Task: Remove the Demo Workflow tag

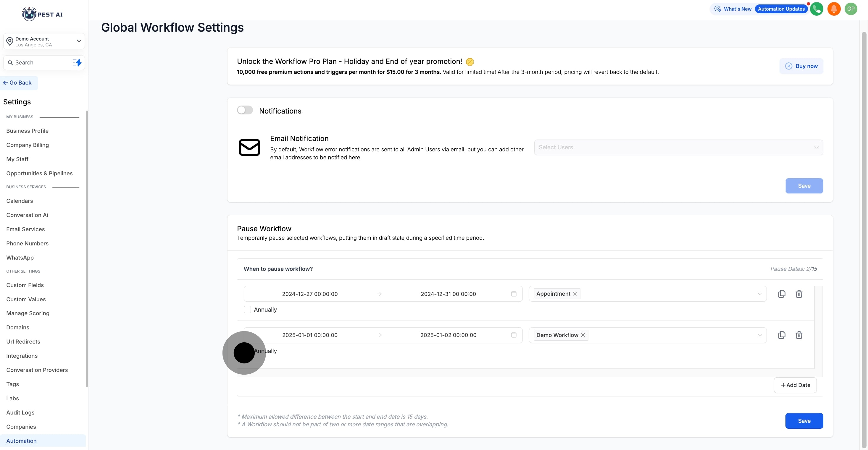Action: pyautogui.click(x=583, y=335)
